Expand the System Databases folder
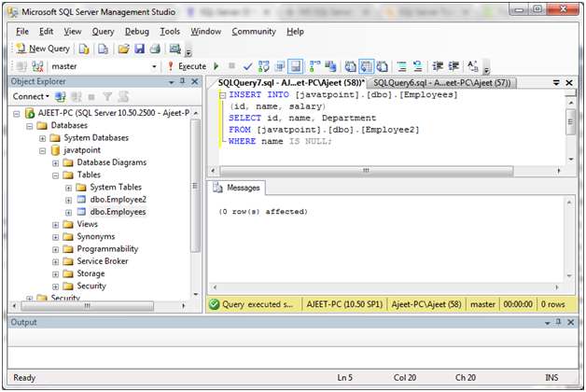The height and width of the screenshot is (392, 586). 43,138
